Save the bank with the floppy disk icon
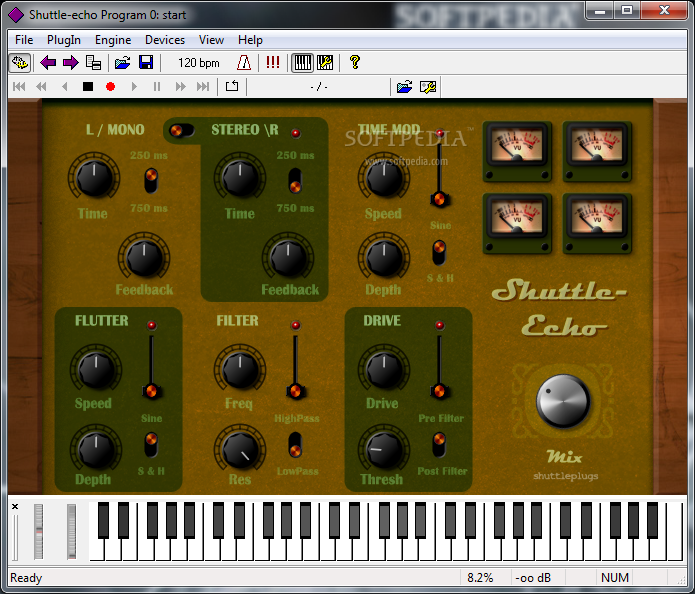 coord(146,63)
